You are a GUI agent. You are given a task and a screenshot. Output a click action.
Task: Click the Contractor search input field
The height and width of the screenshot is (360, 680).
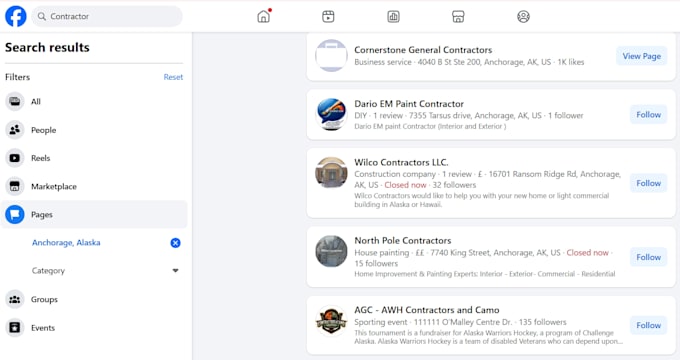tap(107, 16)
